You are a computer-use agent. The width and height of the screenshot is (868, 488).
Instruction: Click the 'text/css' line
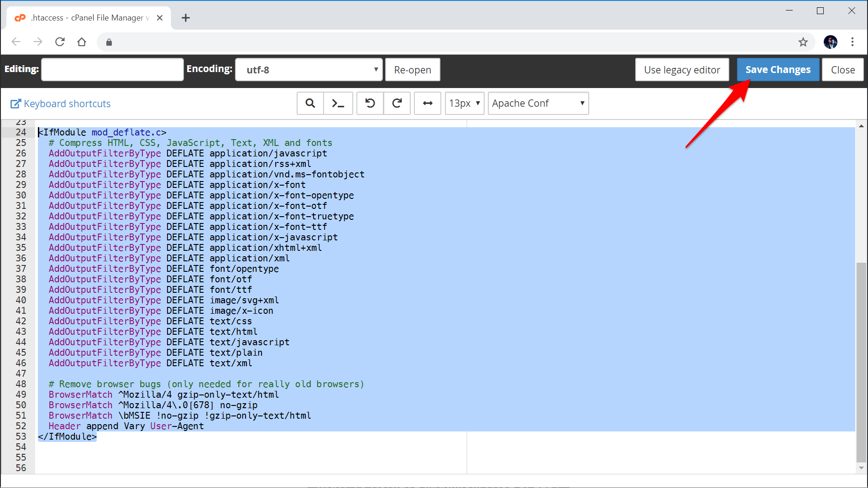tap(150, 321)
